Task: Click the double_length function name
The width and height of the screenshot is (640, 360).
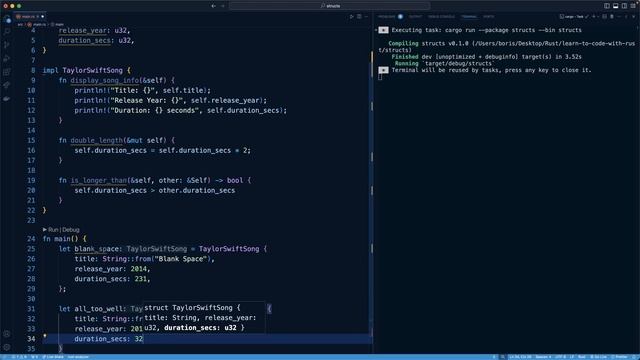Action: (96, 140)
